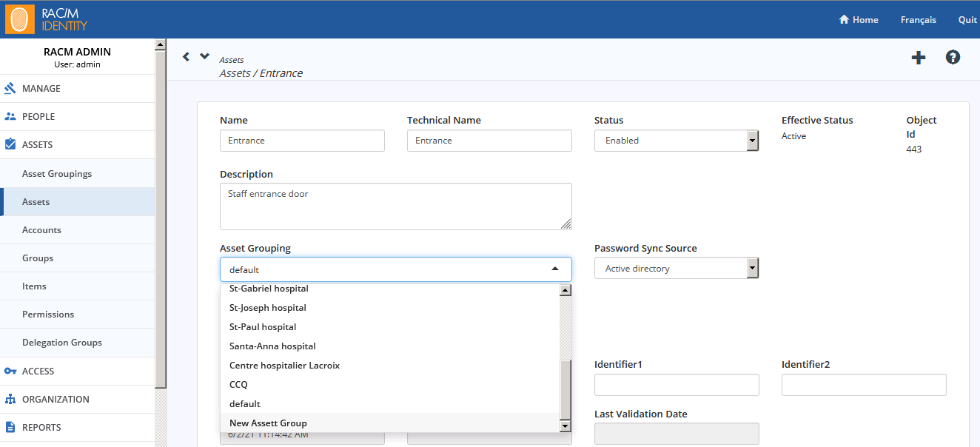Click the Name input field
This screenshot has height=447, width=980.
click(x=302, y=141)
